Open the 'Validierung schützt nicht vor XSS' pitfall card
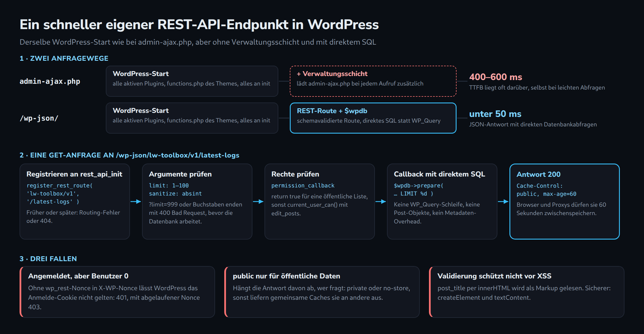The width and height of the screenshot is (644, 334). pos(527,292)
